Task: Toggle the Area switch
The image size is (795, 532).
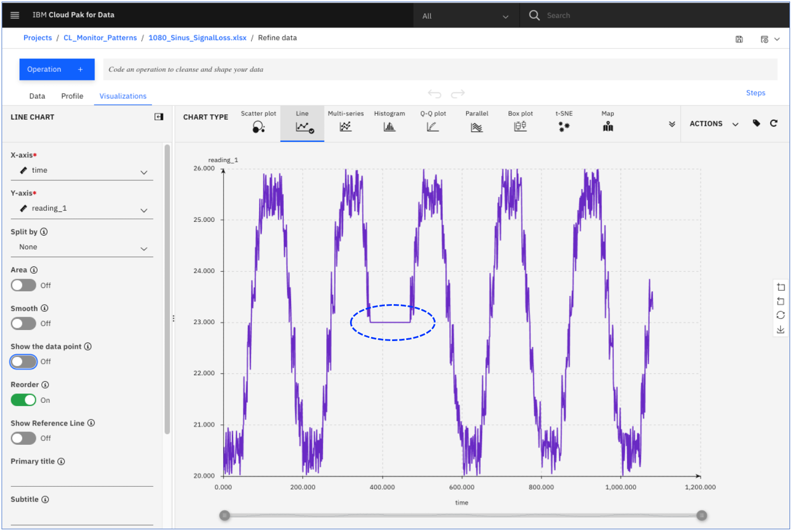Action: (24, 285)
